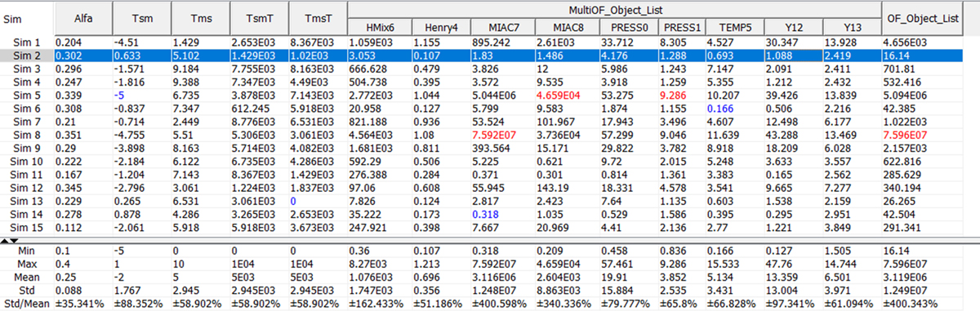
Task: Click the Alfa column header
Action: tap(82, 17)
